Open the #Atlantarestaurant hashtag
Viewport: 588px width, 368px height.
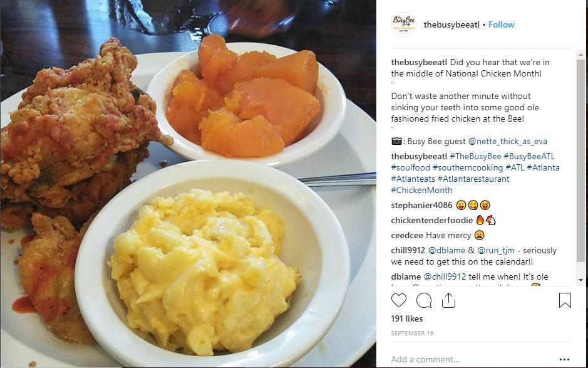point(473,179)
